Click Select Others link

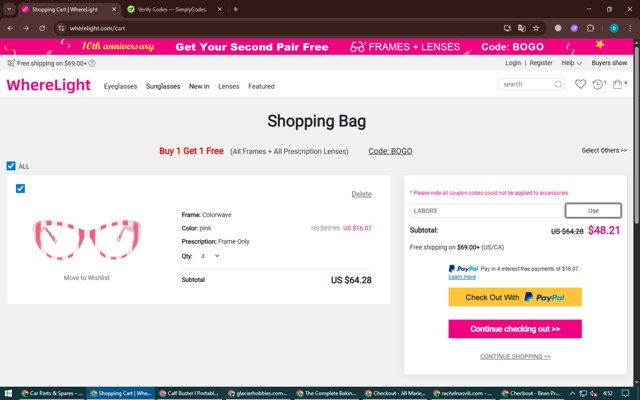[x=604, y=150]
